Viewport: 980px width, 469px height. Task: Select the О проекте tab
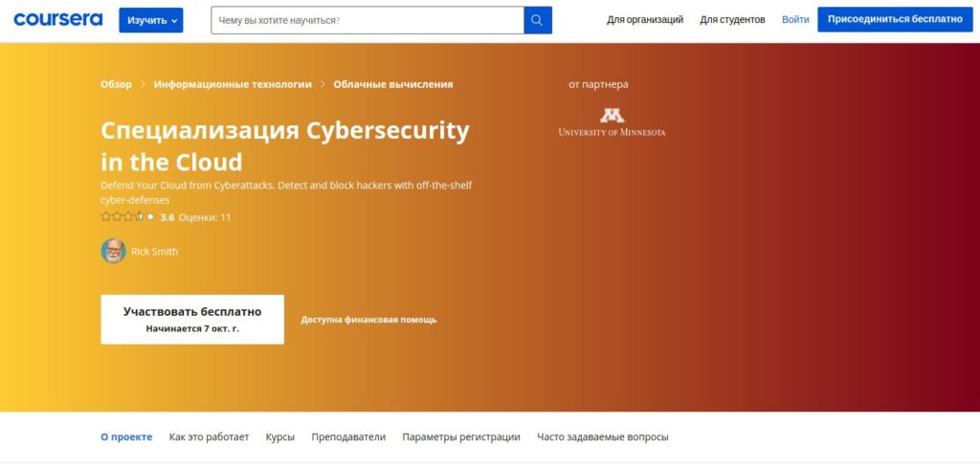pyautogui.click(x=126, y=437)
